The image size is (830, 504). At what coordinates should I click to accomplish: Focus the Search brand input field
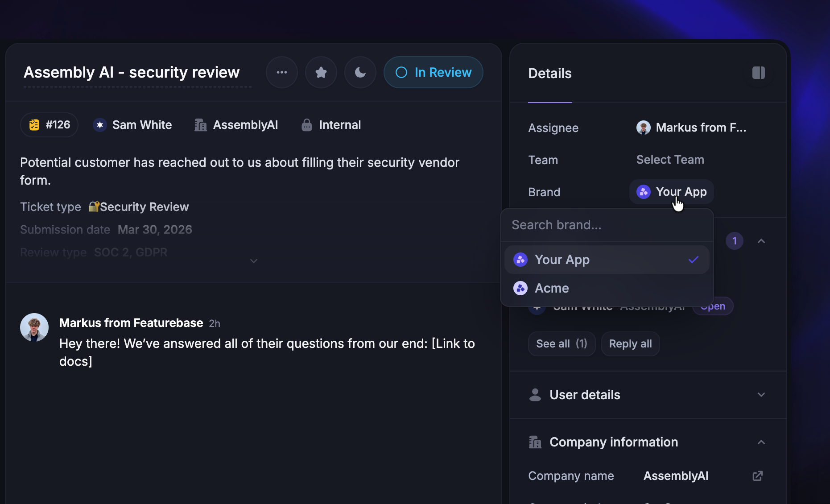pyautogui.click(x=607, y=225)
